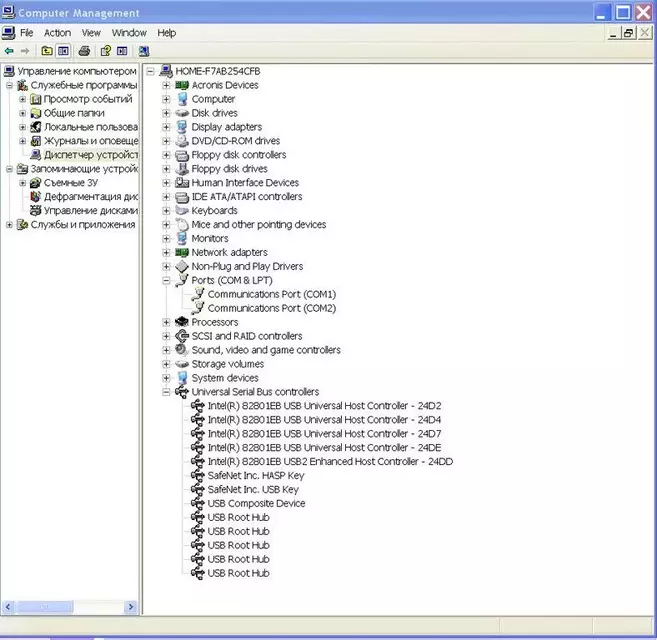
Task: Open the Window menu
Action: (x=129, y=33)
